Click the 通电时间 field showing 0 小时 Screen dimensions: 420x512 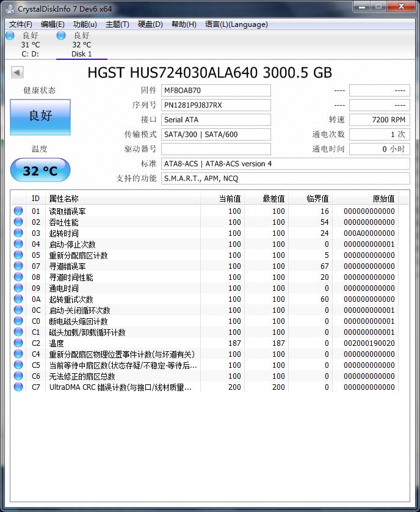(380, 149)
